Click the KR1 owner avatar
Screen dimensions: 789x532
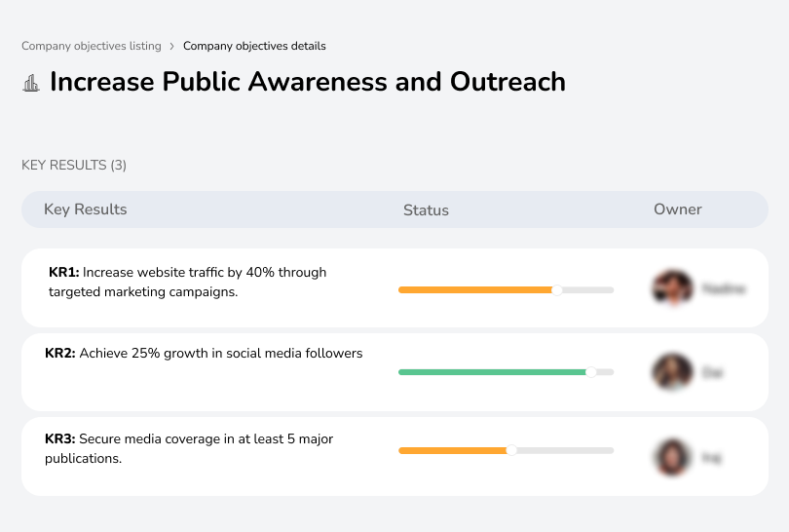click(x=672, y=288)
